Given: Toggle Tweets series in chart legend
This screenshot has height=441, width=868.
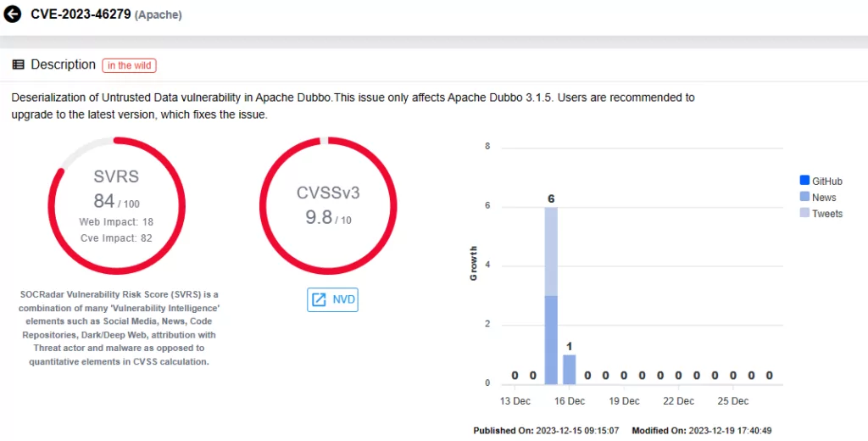Looking at the screenshot, I should coord(821,214).
